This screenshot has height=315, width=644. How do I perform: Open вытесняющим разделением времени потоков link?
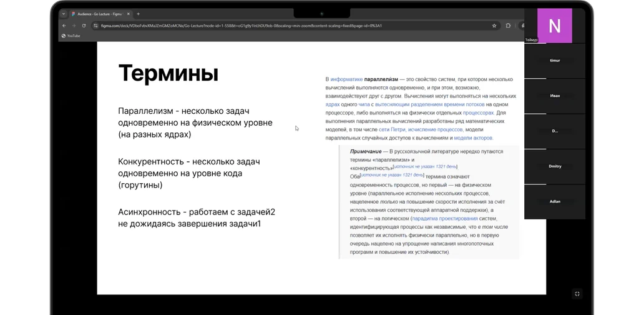[430, 104]
